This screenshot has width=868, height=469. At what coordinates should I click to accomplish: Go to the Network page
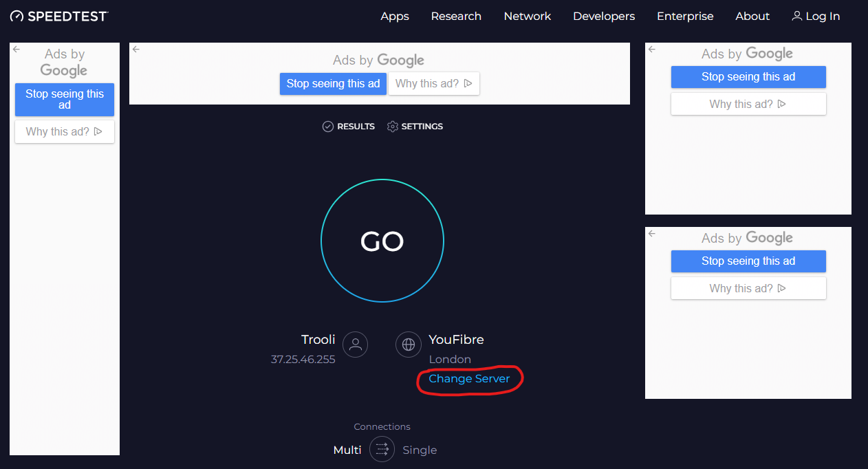[x=528, y=17]
